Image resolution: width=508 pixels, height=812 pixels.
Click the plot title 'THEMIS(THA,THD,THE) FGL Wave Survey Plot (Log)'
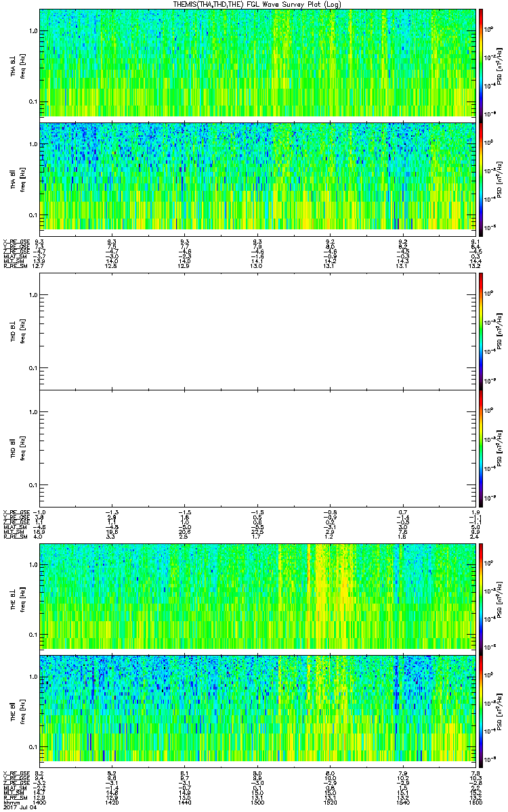tap(256, 4)
